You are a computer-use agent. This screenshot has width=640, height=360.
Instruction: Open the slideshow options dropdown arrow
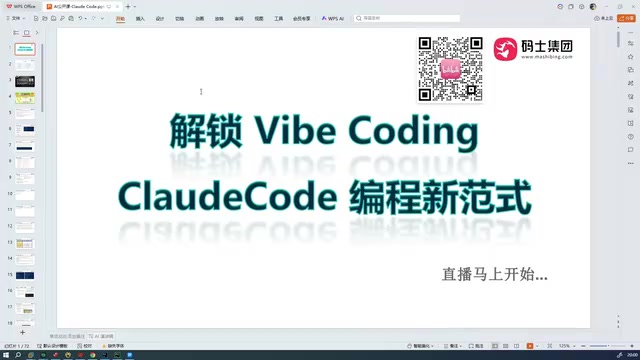point(537,346)
